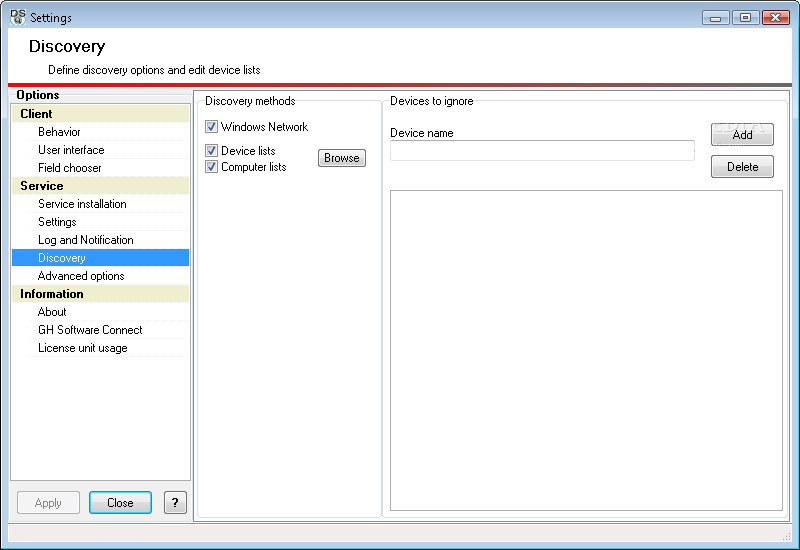This screenshot has width=800, height=550.
Task: Minimize the Settings window
Action: [715, 18]
